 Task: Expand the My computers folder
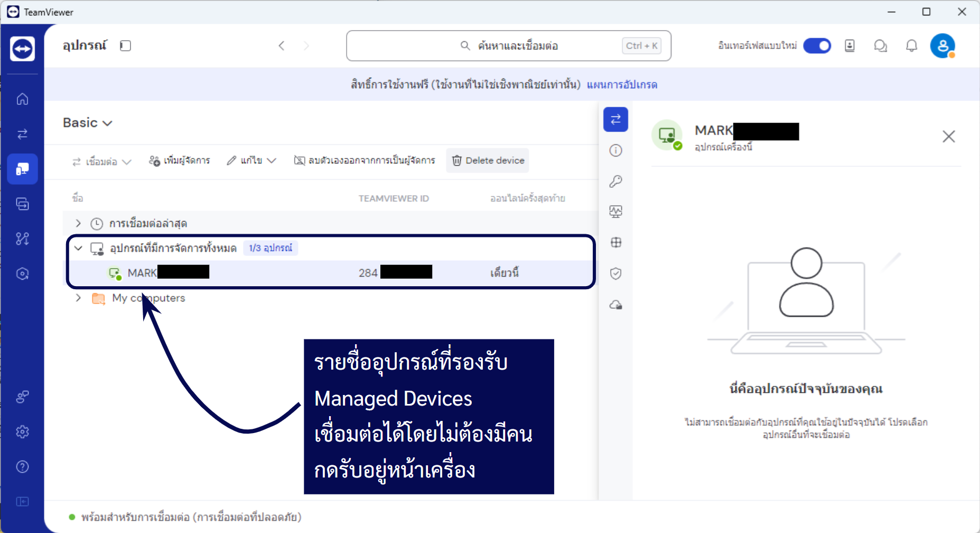78,298
